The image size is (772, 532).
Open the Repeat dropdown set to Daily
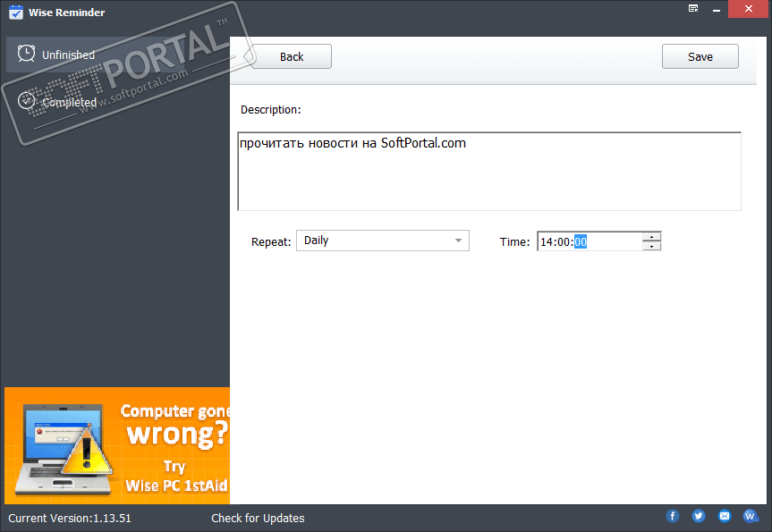click(x=383, y=241)
